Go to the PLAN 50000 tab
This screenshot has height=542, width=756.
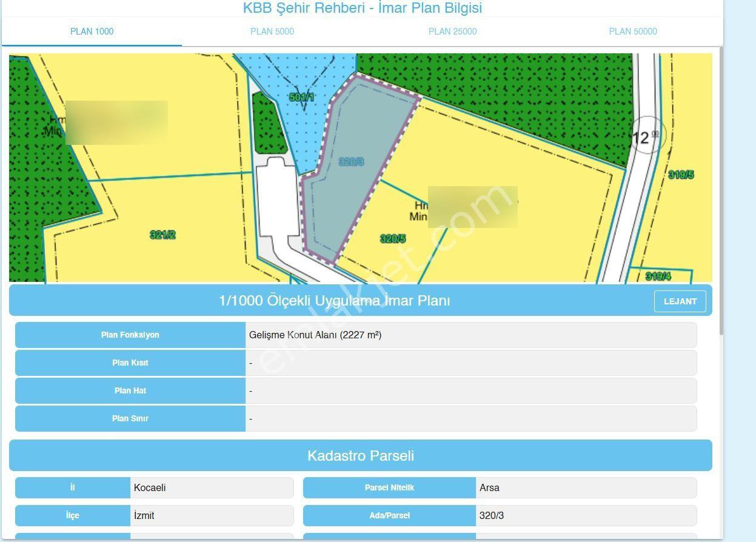click(633, 32)
